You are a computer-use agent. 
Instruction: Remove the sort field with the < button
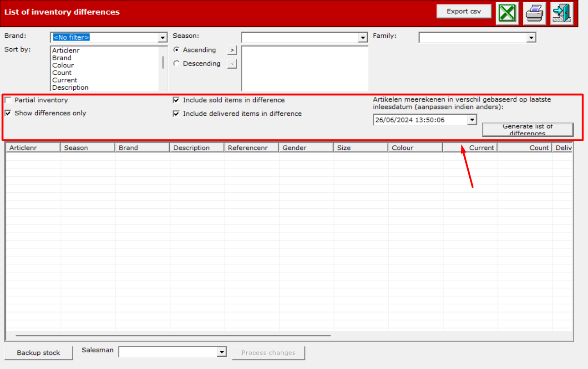pos(232,64)
